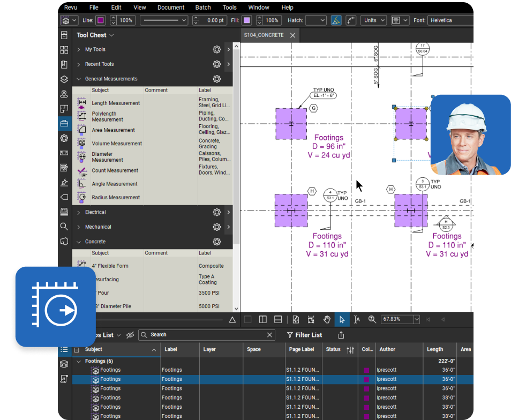The image size is (511, 420).
Task: Switch to split vertical view
Action: click(262, 320)
